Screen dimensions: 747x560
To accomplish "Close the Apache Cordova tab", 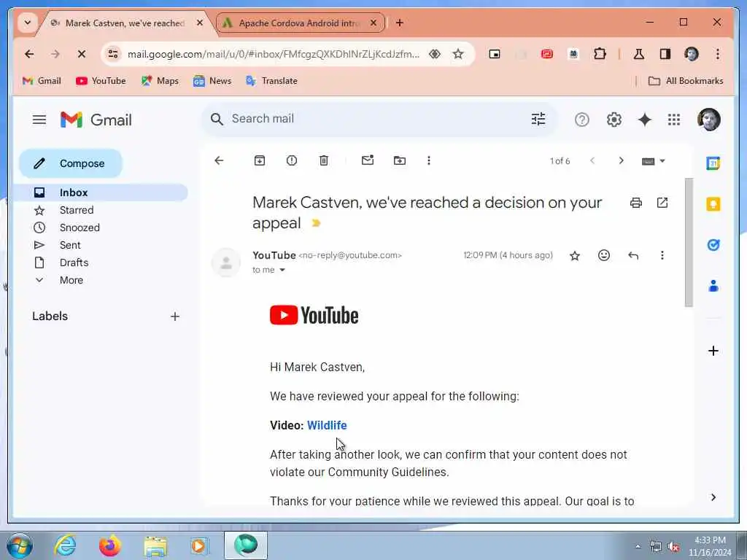I will [x=373, y=23].
